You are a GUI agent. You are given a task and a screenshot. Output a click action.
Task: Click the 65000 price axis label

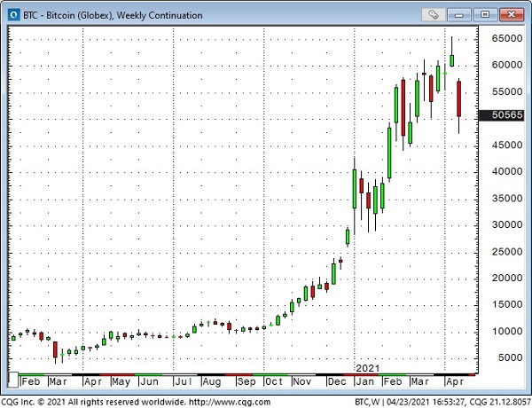(507, 38)
